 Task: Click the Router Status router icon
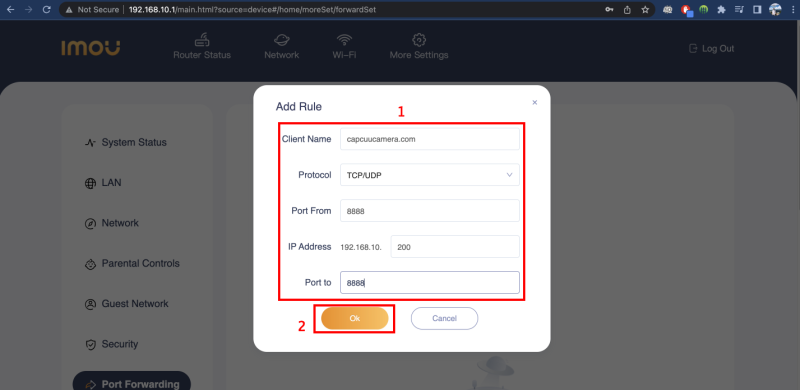click(202, 39)
